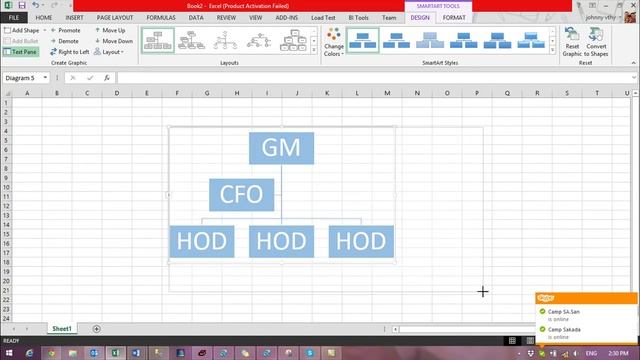Undo the last action
This screenshot has width=640, height=360.
tap(36, 5)
